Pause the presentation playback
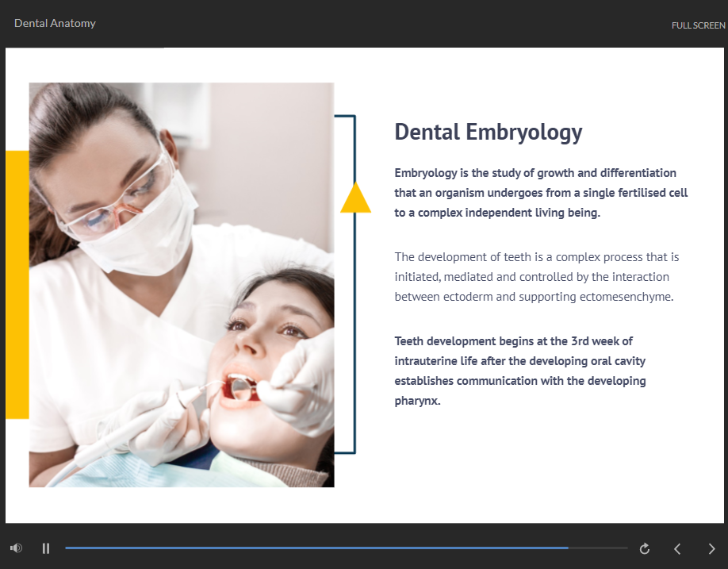The width and height of the screenshot is (728, 569). (45, 548)
